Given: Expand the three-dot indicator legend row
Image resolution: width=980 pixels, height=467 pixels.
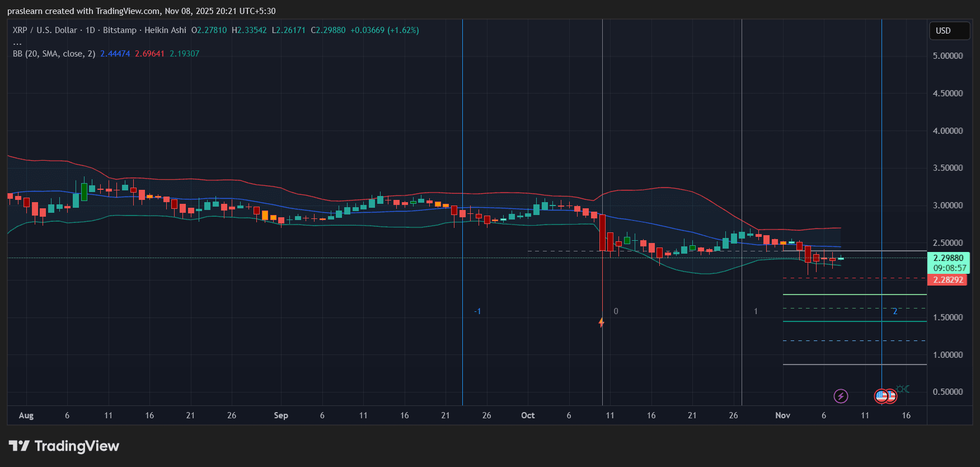Looking at the screenshot, I should click(17, 43).
